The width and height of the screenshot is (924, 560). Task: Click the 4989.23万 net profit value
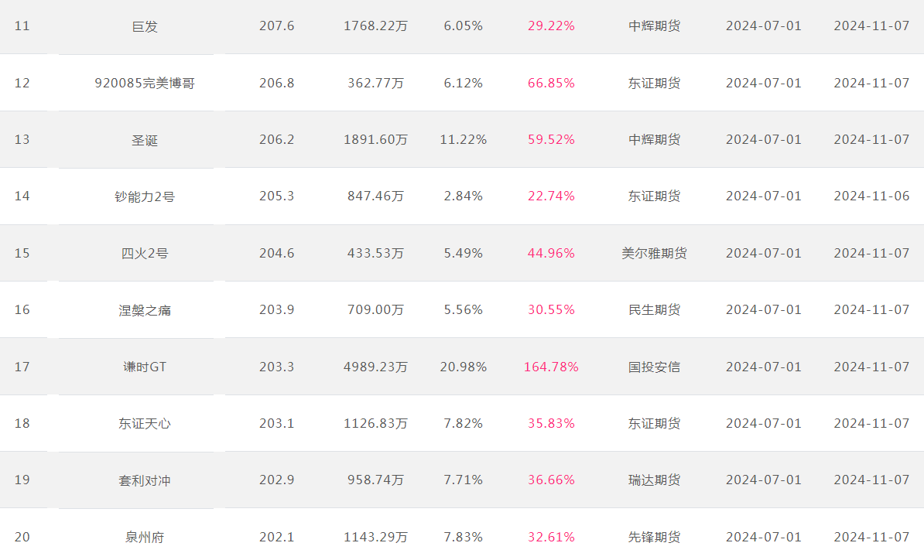point(375,367)
